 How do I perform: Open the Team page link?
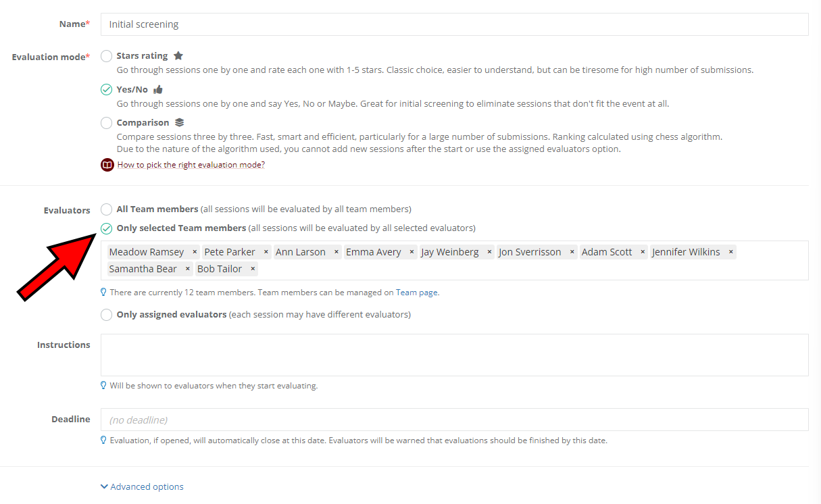click(x=416, y=293)
